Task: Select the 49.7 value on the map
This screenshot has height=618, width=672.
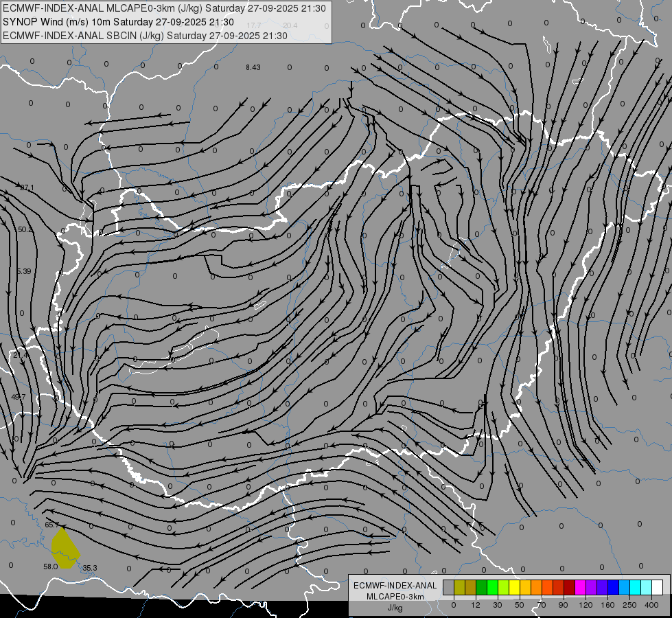Action: pyautogui.click(x=18, y=397)
